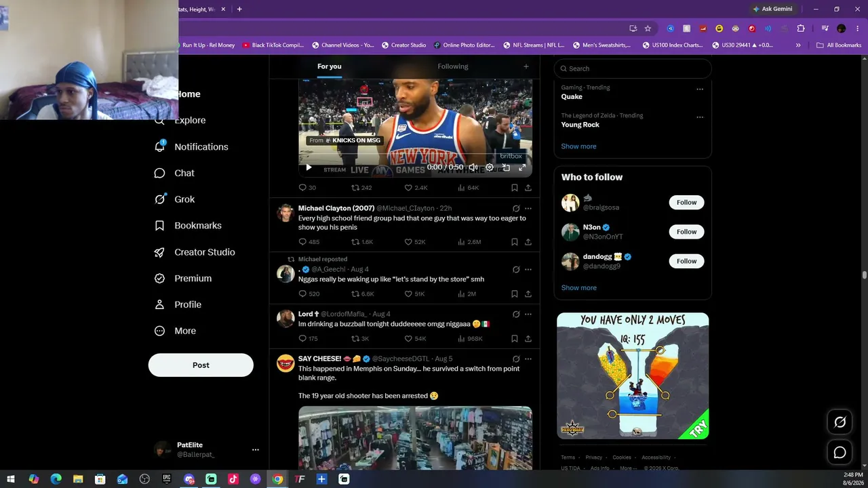Screen dimensions: 868x488
Task: Switch to the Following tab
Action: tap(453, 66)
